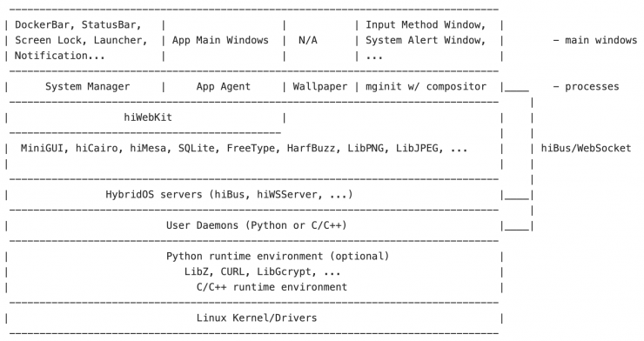Select the App Agent process label
This screenshot has width=644, height=341.
223,87
